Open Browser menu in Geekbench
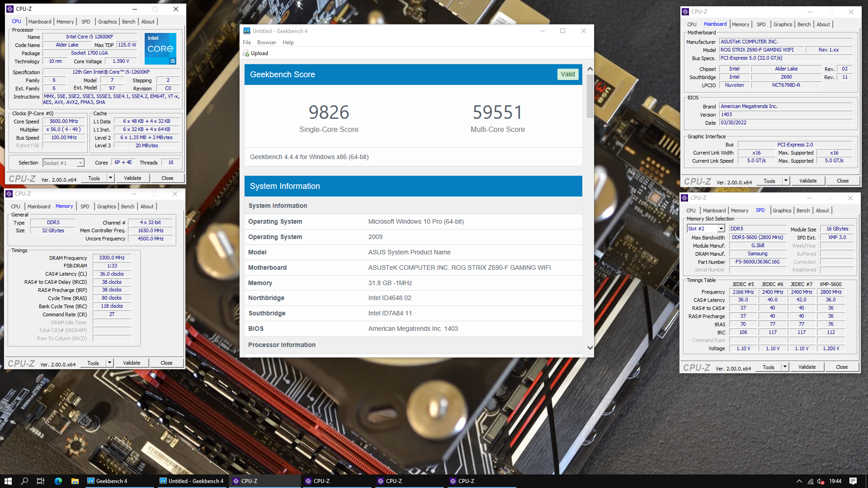The width and height of the screenshot is (868, 488). [267, 42]
